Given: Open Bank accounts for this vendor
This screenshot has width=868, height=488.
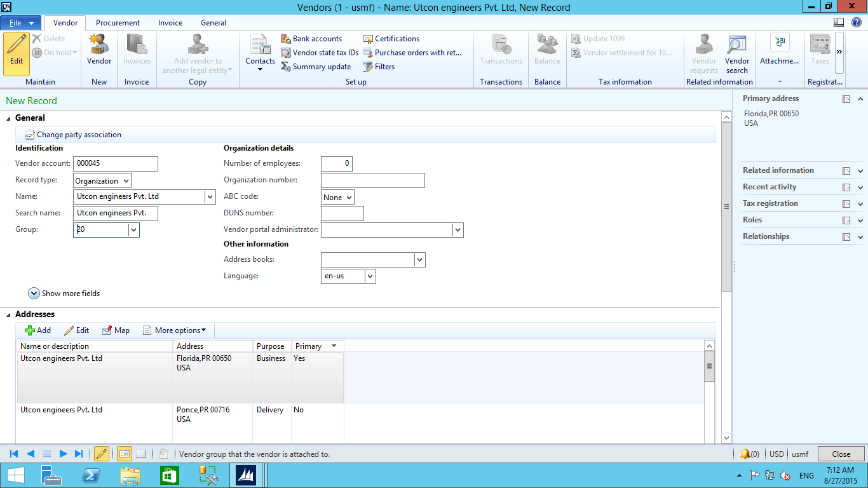Looking at the screenshot, I should (311, 39).
